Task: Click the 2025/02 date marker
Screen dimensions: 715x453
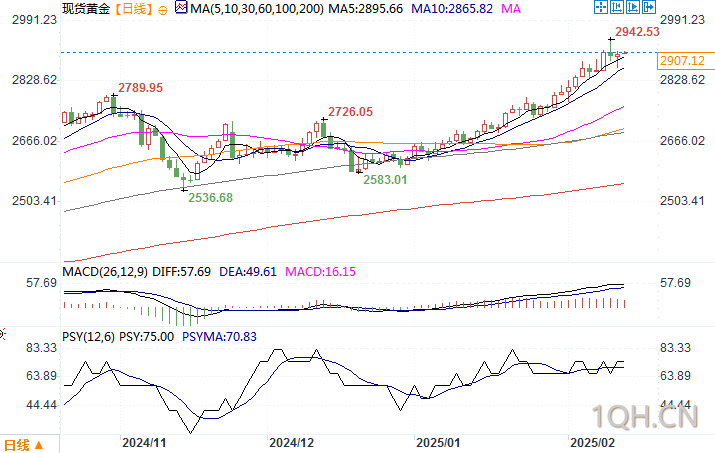Action: (592, 443)
